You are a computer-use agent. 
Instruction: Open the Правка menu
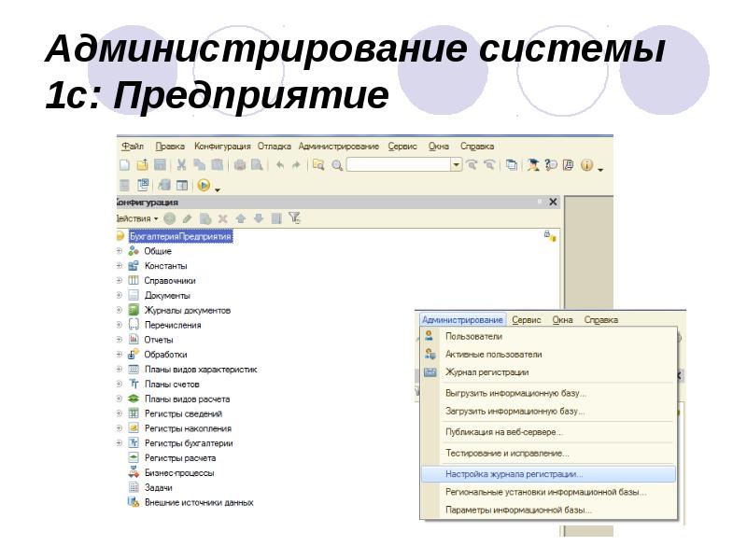pyautogui.click(x=170, y=147)
